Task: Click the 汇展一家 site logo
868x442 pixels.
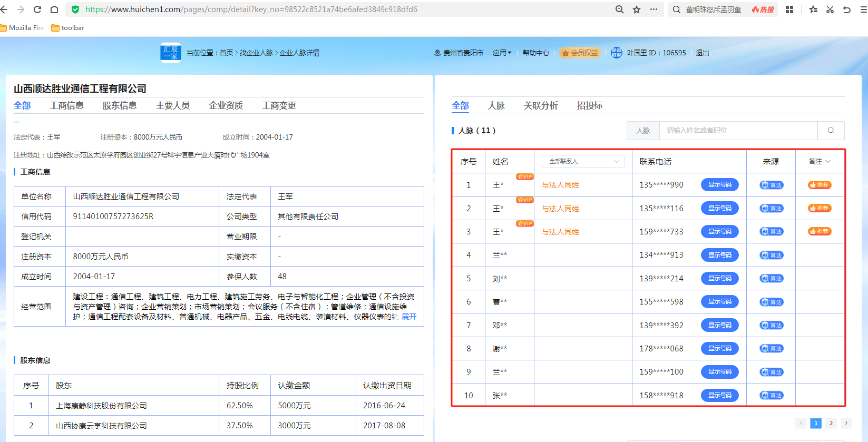Action: (x=170, y=53)
